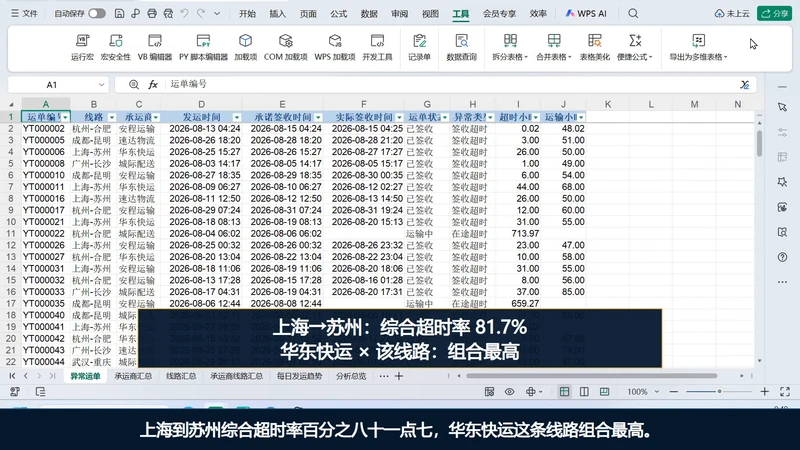Open WPS 加载项
This screenshot has height=450, width=800.
click(x=335, y=47)
